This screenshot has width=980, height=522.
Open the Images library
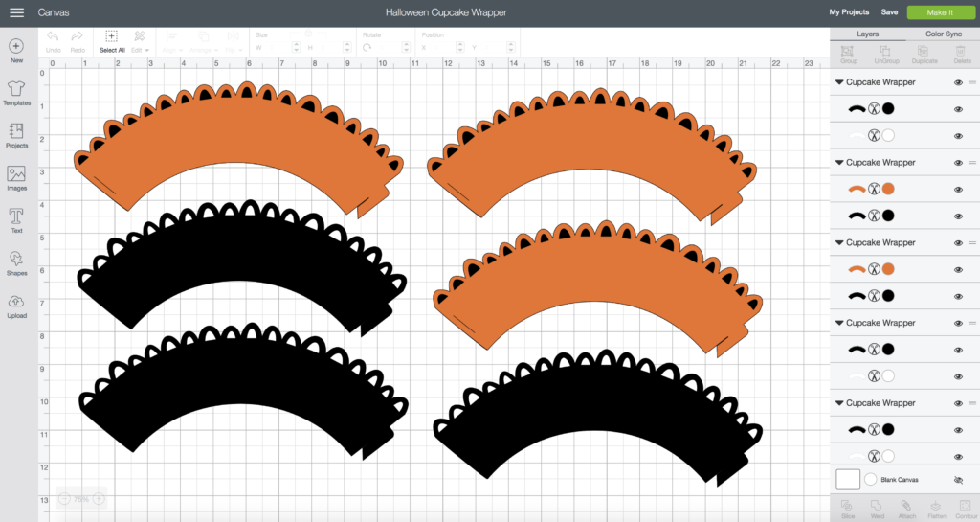(x=17, y=178)
